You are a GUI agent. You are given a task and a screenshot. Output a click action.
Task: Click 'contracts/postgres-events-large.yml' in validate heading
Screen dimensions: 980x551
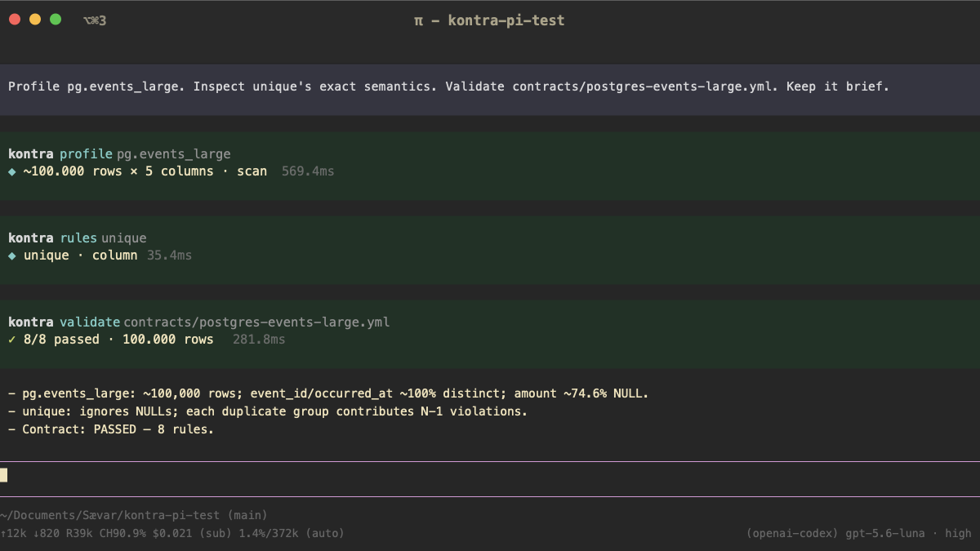(256, 322)
